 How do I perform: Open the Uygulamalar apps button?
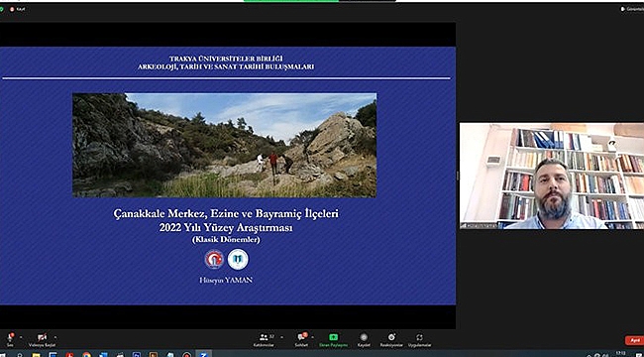click(x=419, y=340)
